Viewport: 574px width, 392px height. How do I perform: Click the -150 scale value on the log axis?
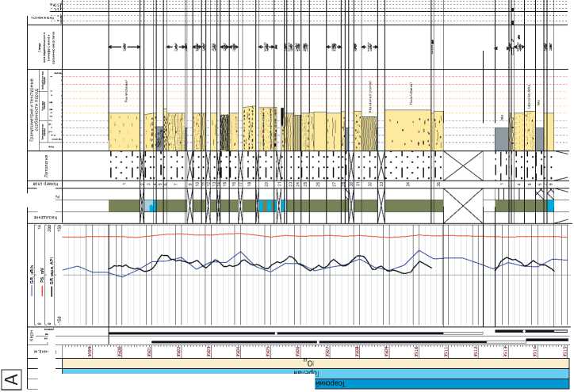(59, 320)
